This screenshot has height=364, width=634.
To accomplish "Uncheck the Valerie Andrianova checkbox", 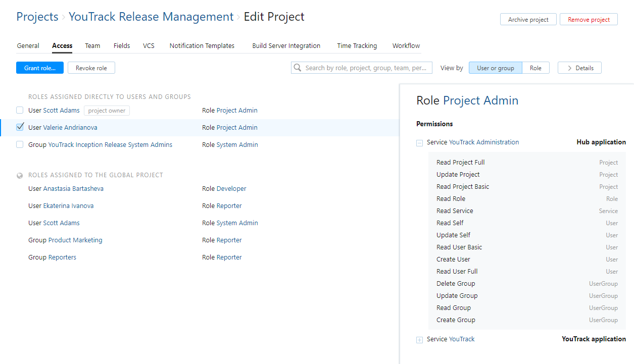I will click(20, 127).
